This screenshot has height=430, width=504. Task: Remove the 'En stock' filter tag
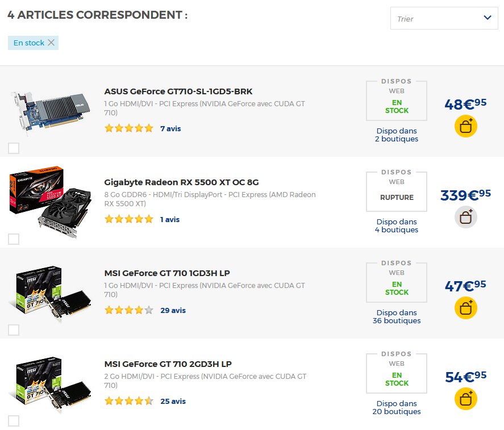51,43
